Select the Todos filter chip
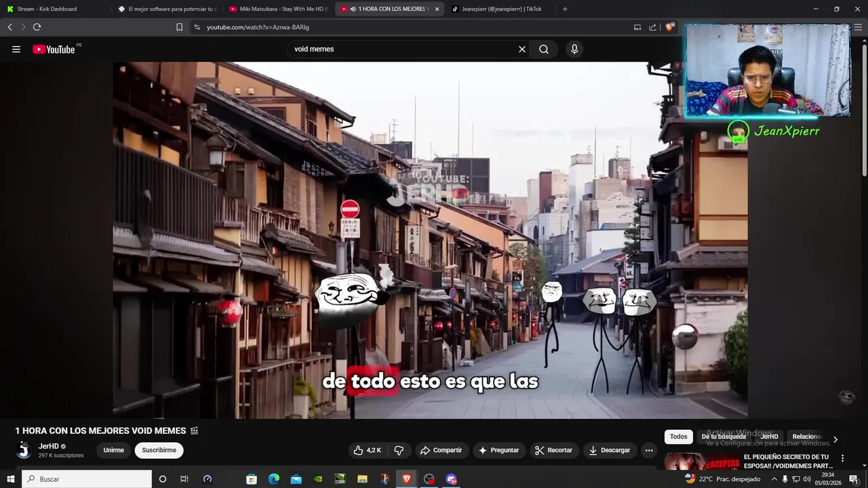 pyautogui.click(x=679, y=436)
